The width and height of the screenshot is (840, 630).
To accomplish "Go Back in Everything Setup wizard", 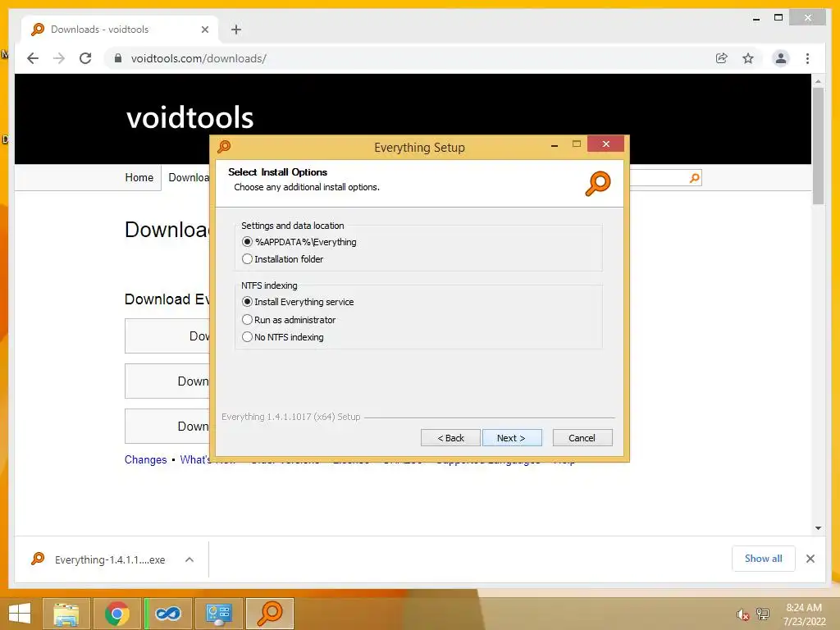I will tap(450, 438).
